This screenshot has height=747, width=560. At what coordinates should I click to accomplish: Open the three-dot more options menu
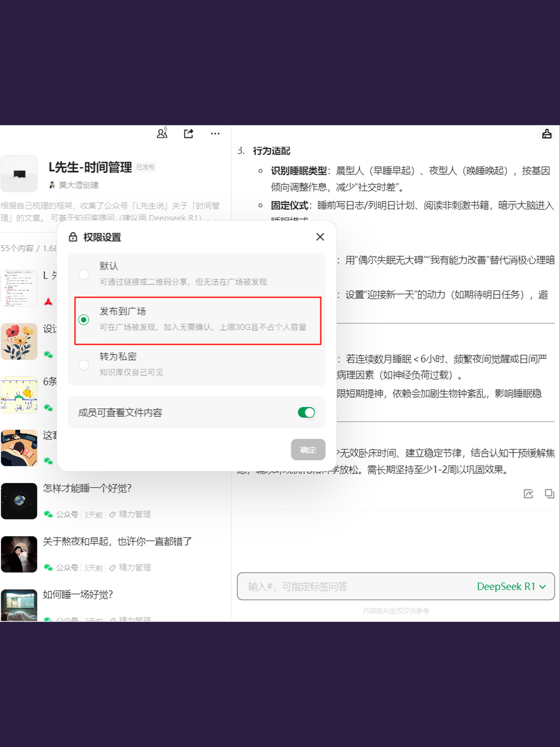[x=215, y=133]
